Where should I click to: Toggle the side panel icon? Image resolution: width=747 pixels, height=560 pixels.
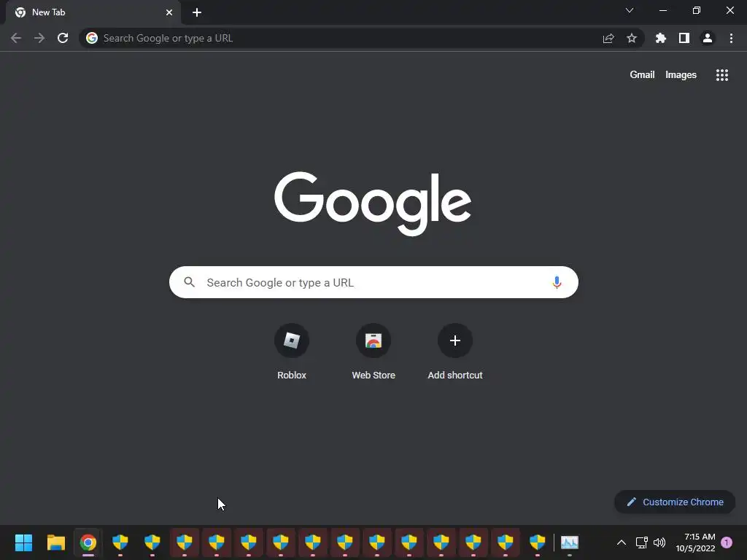click(684, 38)
